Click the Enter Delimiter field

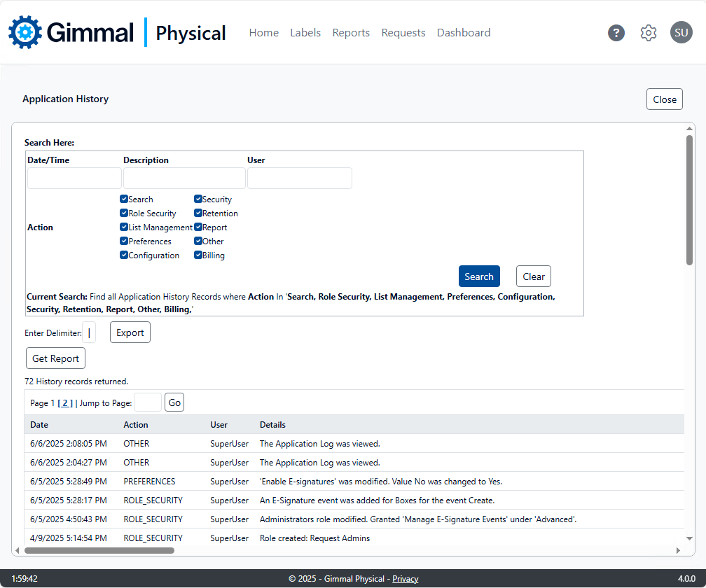pyautogui.click(x=89, y=332)
